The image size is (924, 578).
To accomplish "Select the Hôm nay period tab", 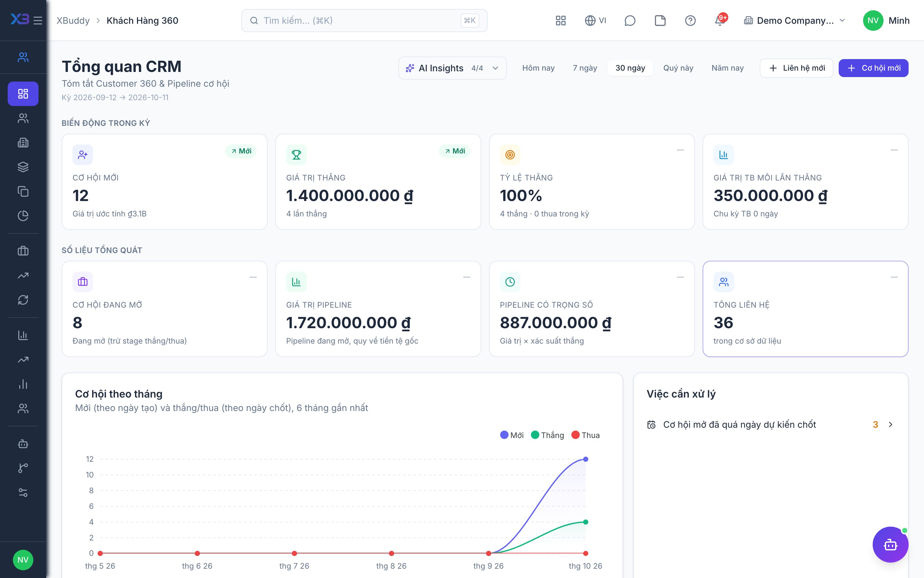I will (x=538, y=68).
